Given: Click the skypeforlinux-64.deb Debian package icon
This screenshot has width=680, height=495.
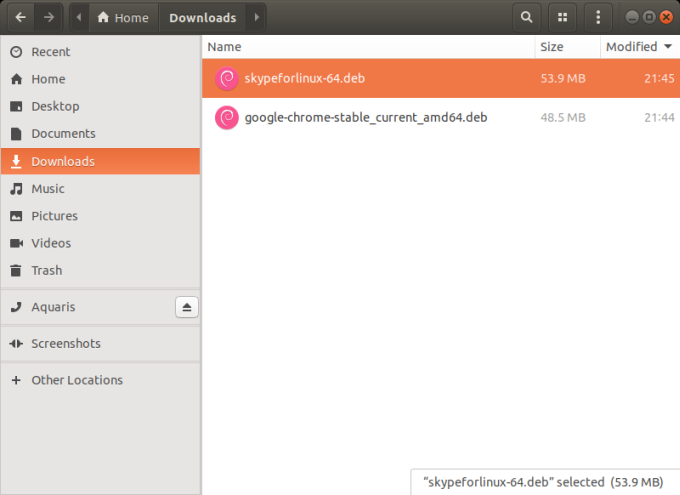Looking at the screenshot, I should [x=227, y=78].
